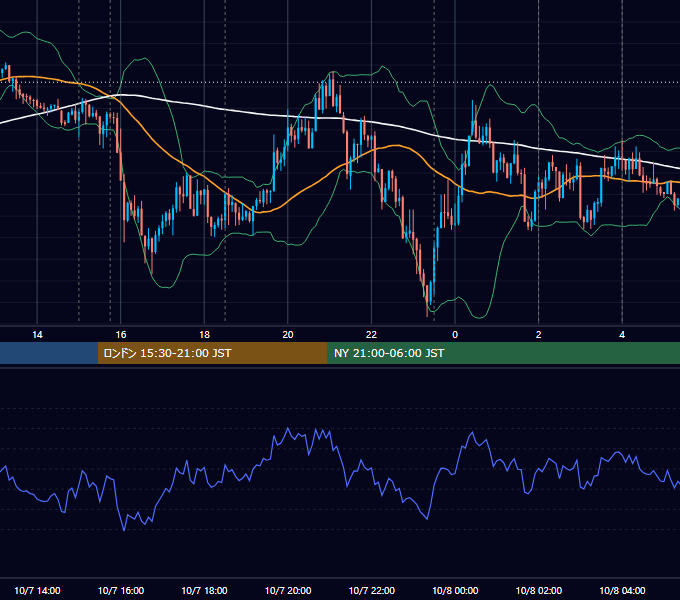
Task: Click the London session band labeled 15:30-21:00 JST
Action: pyautogui.click(x=212, y=353)
